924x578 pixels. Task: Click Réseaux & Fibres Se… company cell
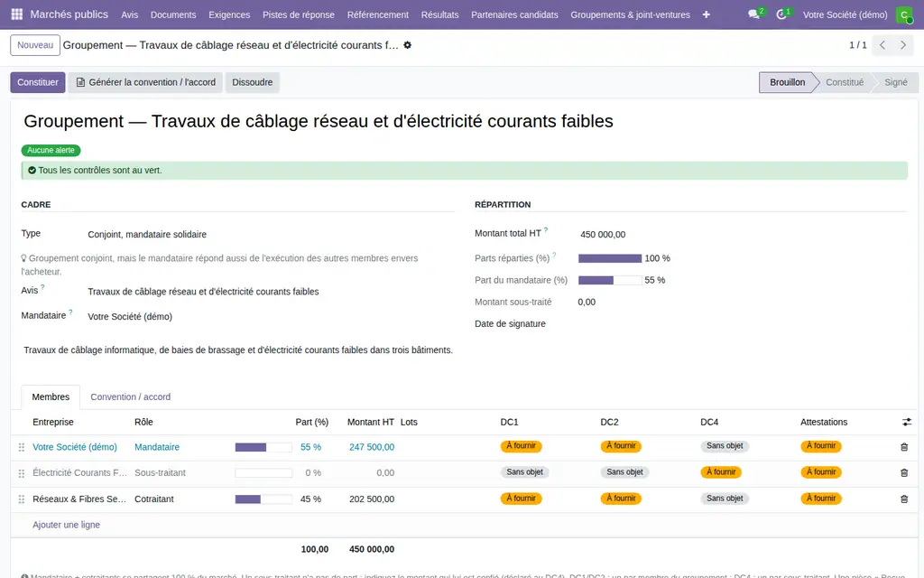79,499
